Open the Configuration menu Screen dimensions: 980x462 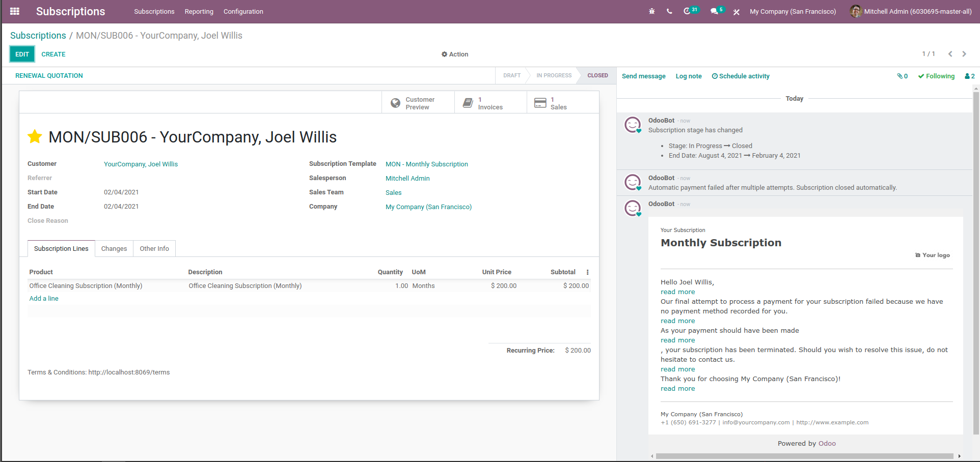pos(243,12)
